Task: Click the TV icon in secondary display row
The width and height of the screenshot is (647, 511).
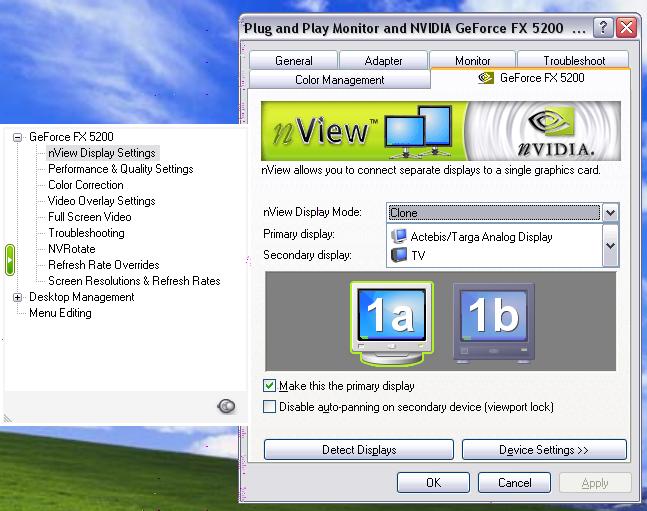Action: tap(399, 255)
